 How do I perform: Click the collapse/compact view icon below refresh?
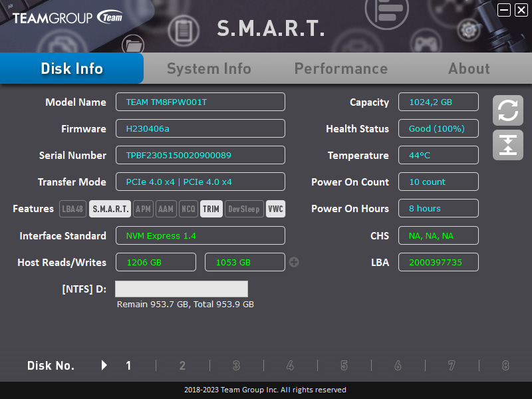507,145
